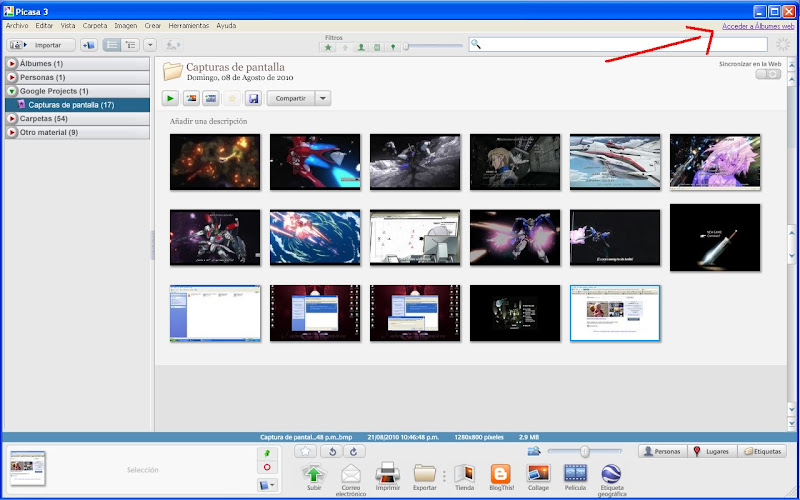Open the Personas panel button

[663, 452]
